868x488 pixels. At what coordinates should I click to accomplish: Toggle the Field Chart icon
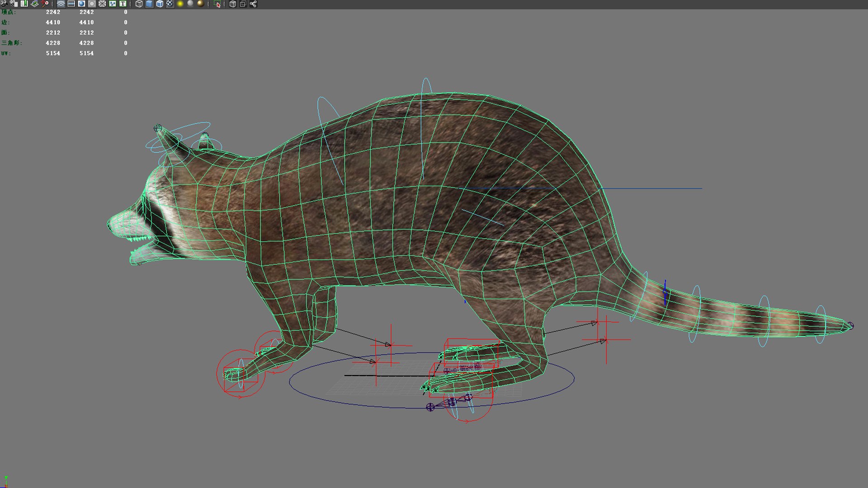(102, 4)
